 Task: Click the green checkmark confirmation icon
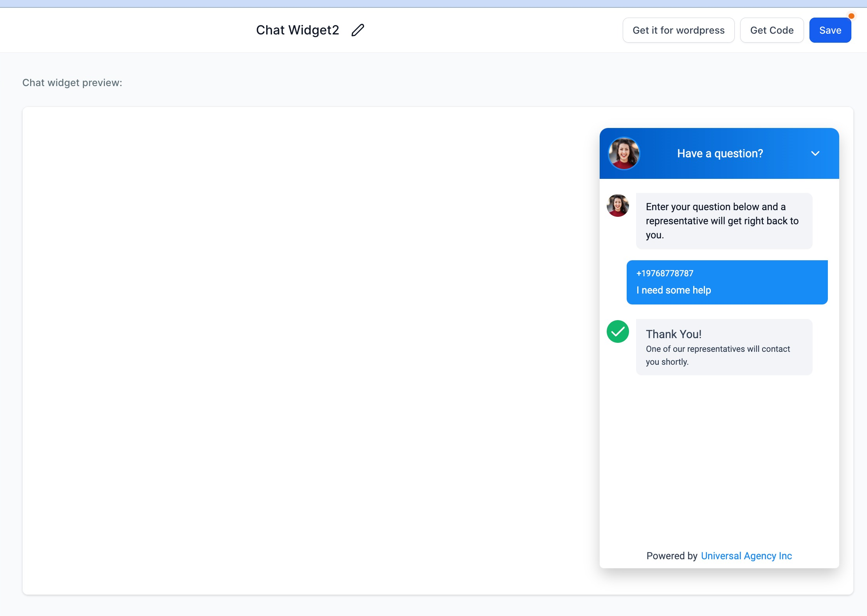(618, 331)
